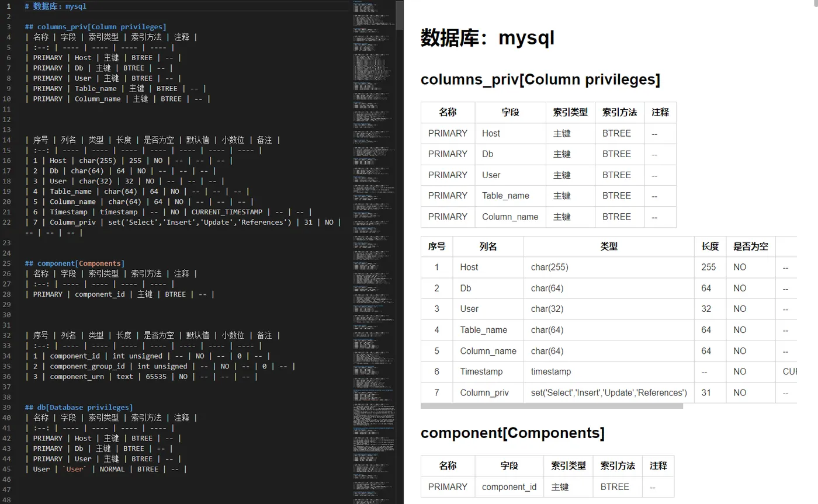
Task: Select the 'component_urn | text | 65535' editor line
Action: point(141,377)
